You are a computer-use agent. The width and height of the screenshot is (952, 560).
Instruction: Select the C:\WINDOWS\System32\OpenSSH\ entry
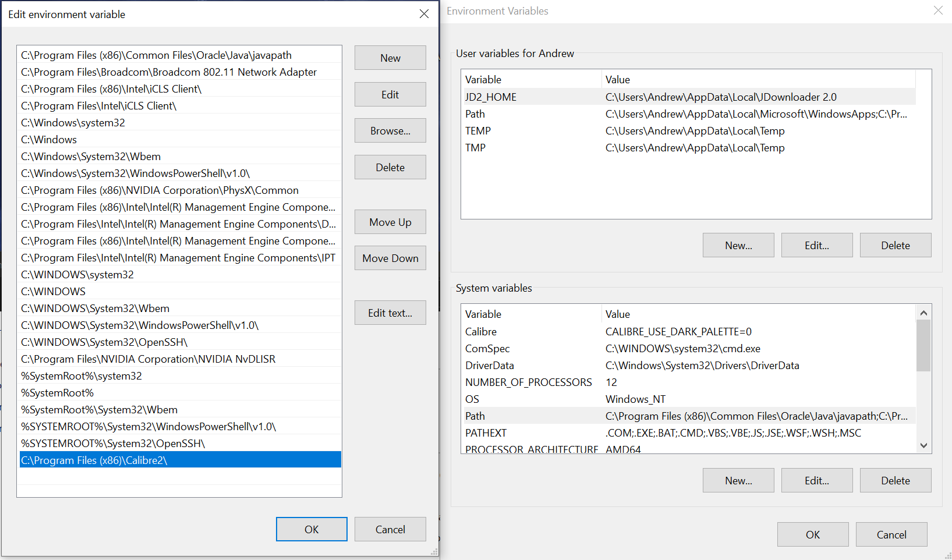[181, 342]
